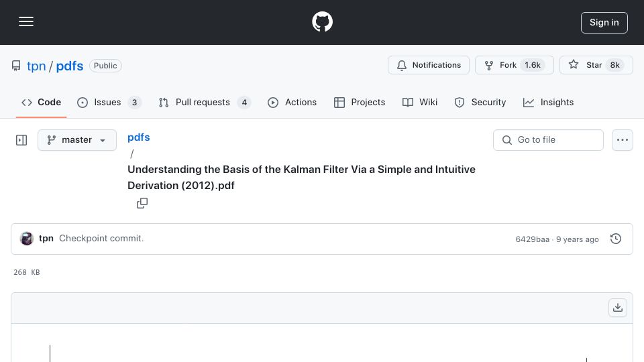Open the master branch dropdown
This screenshot has height=362, width=644.
tap(76, 140)
